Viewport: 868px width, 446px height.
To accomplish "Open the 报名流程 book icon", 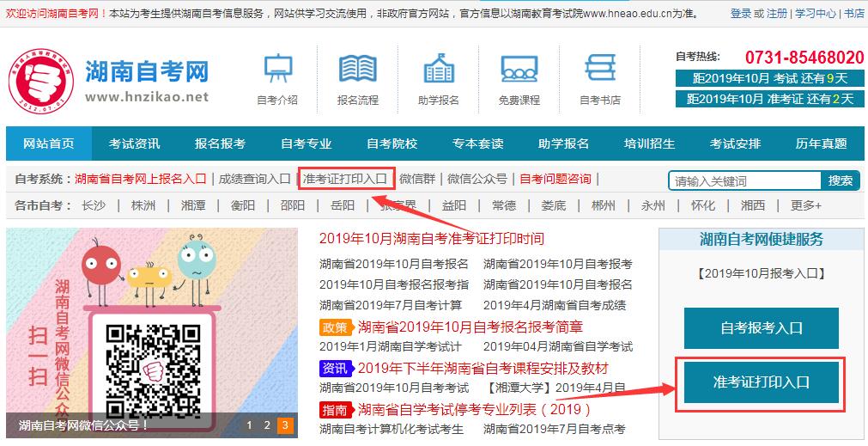I will (357, 69).
